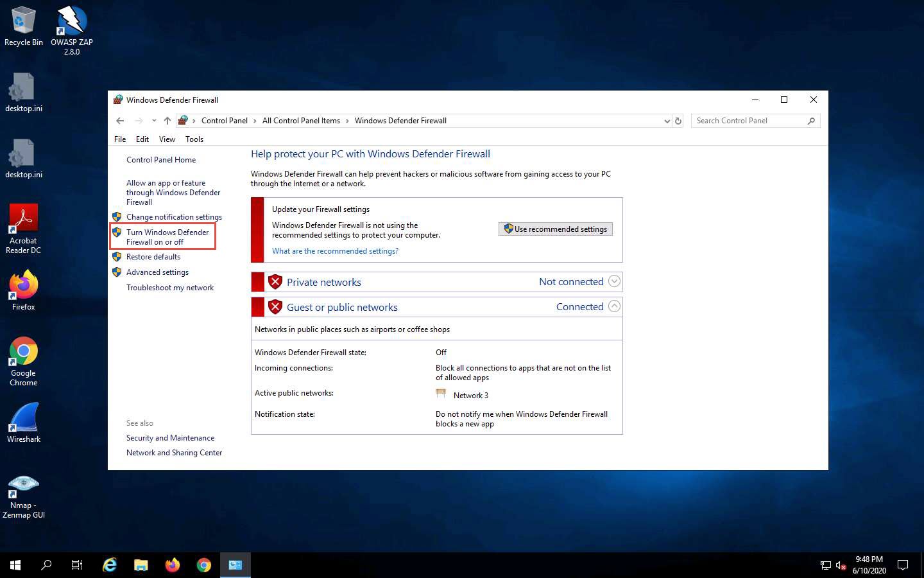Click the address bar Control Panel icon

183,120
